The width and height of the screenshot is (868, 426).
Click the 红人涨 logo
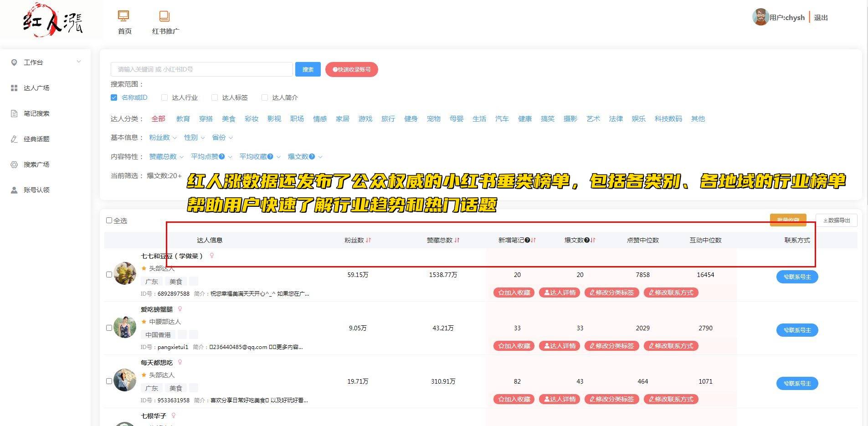coord(53,20)
